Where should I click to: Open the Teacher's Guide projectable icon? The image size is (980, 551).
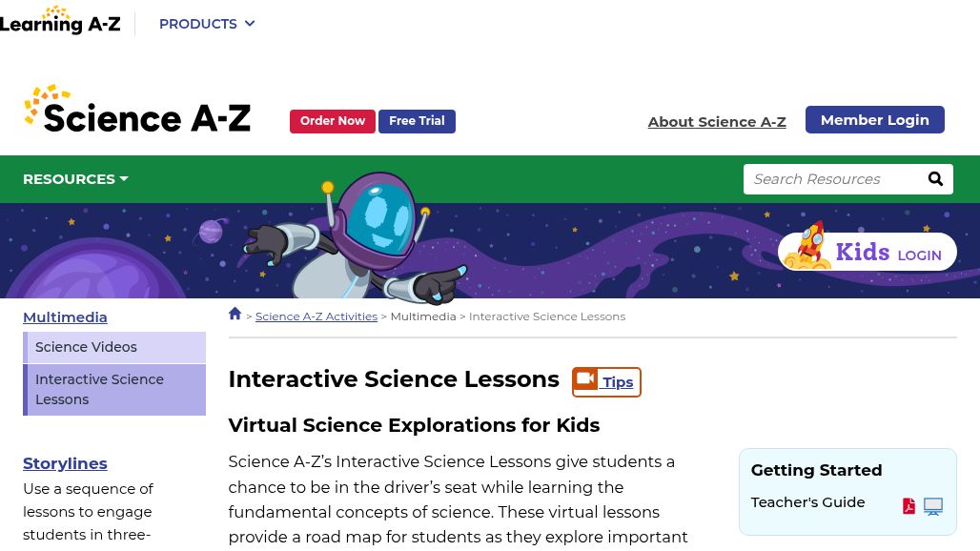tap(933, 506)
